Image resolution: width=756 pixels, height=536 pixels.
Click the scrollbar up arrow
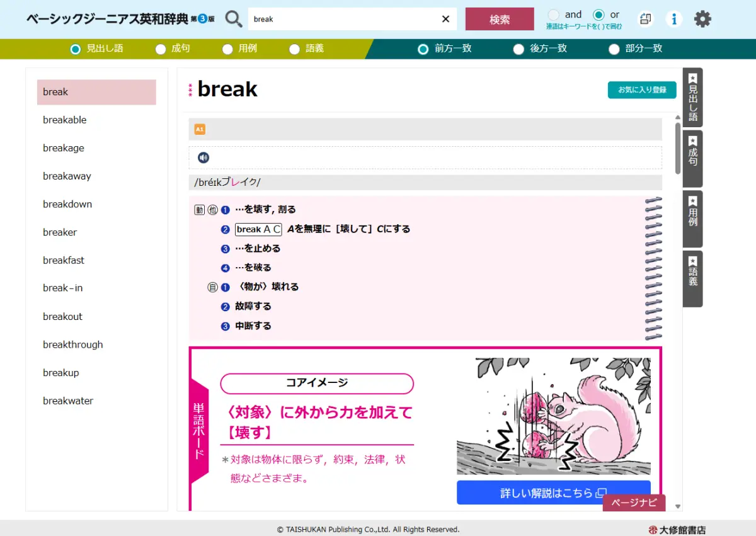pyautogui.click(x=678, y=117)
